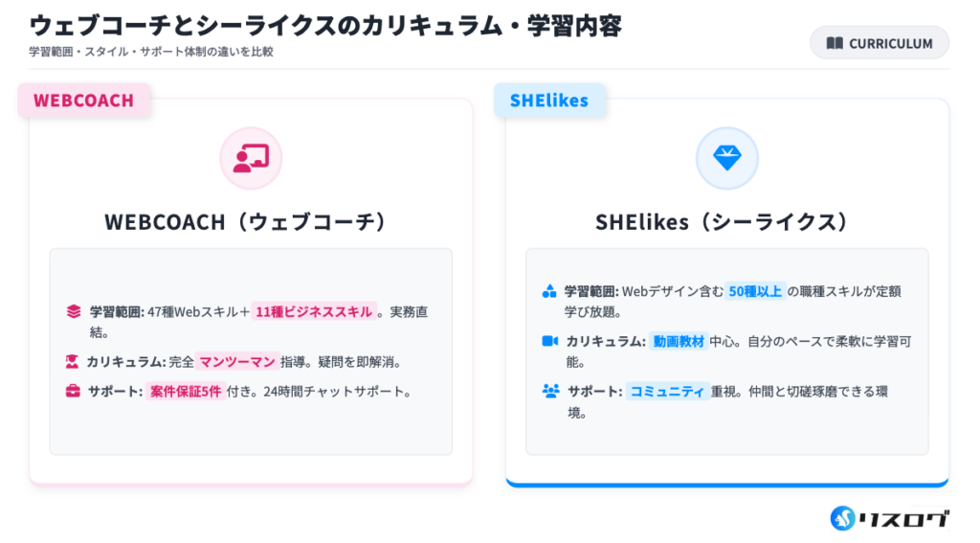Click the 動画教材 highlighted tag

click(679, 341)
